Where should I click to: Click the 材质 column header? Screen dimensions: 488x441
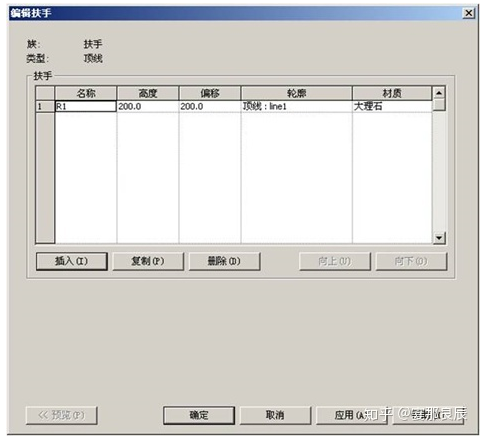pos(392,93)
